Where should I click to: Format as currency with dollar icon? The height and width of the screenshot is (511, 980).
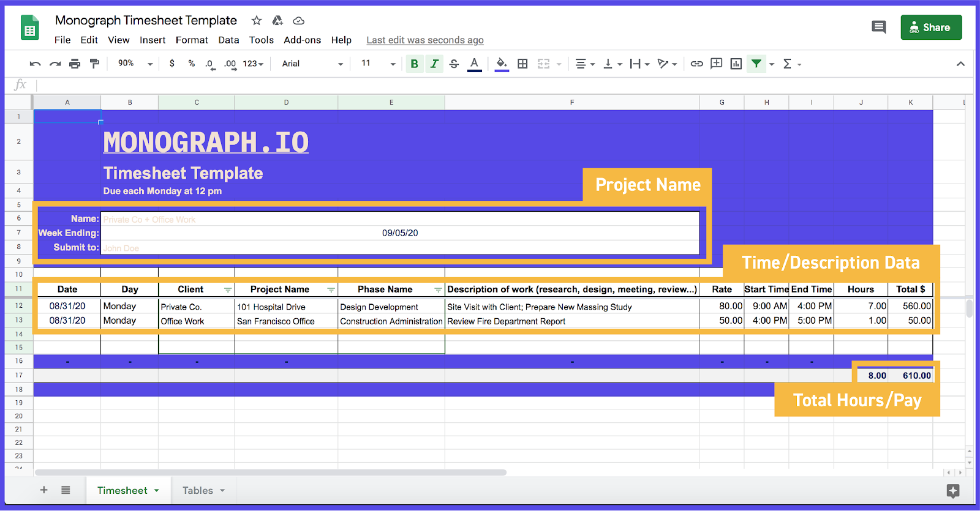pyautogui.click(x=172, y=64)
